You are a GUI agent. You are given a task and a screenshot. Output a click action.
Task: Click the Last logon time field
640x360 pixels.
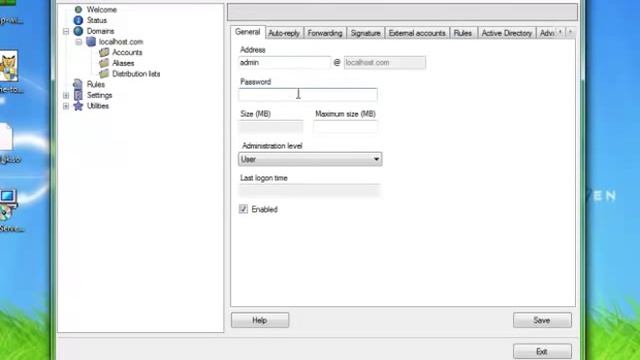(309, 191)
